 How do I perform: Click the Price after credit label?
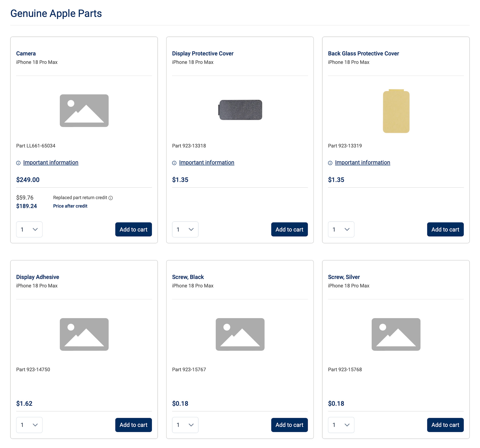click(x=70, y=206)
